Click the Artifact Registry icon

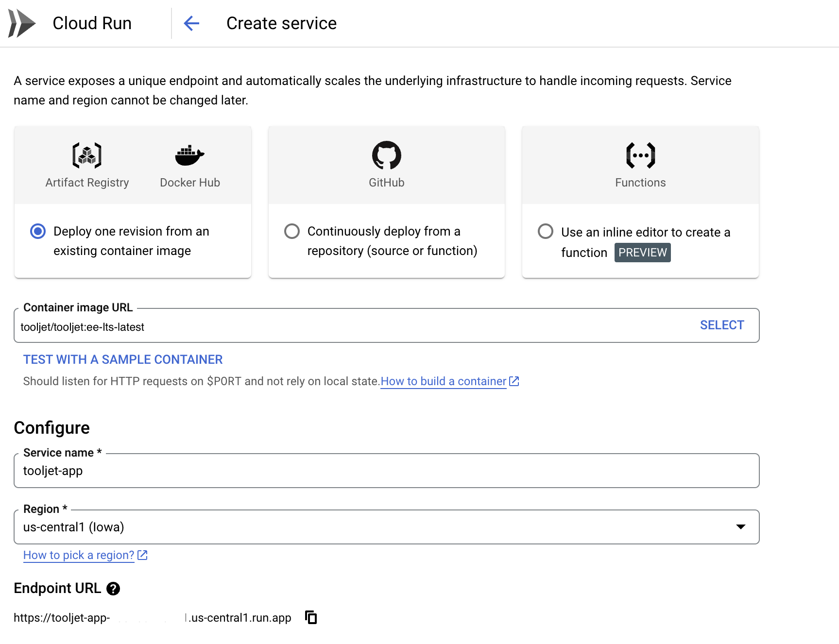87,155
